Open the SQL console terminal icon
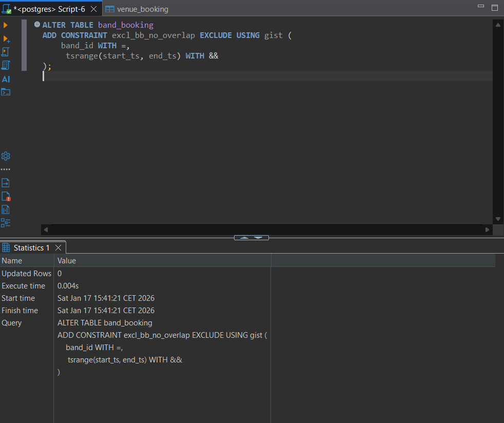Viewport: 504px width, 423px height. tap(6, 92)
